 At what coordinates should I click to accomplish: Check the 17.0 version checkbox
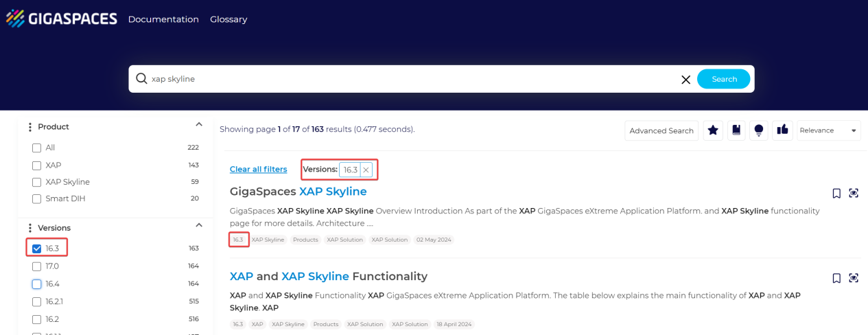tap(37, 266)
